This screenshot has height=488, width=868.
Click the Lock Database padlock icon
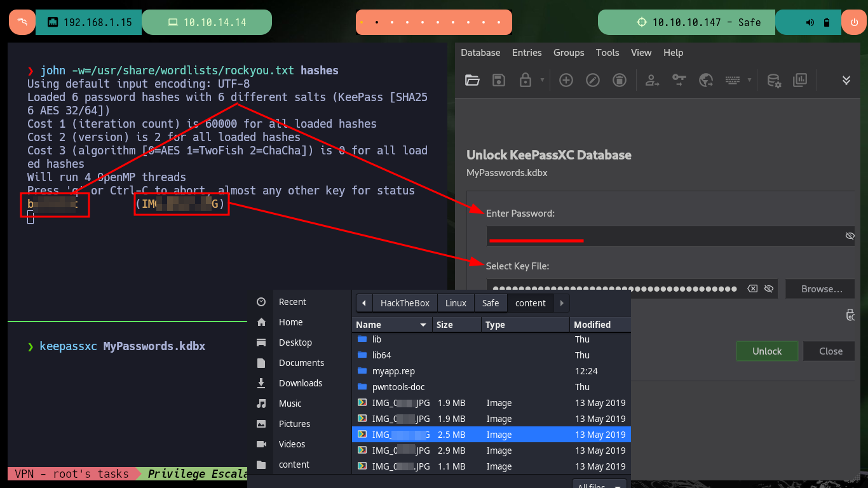pos(525,80)
